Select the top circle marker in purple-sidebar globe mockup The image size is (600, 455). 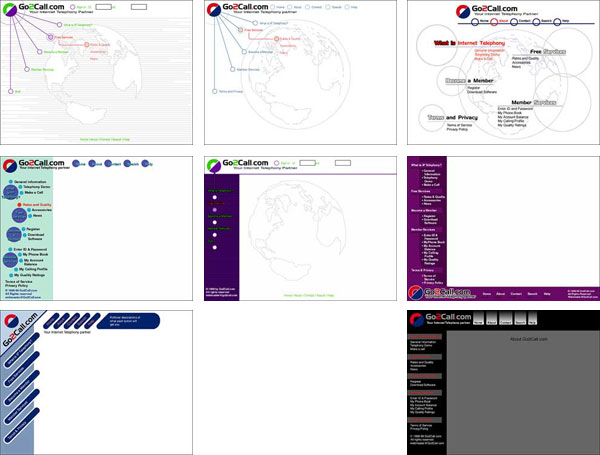214,197
